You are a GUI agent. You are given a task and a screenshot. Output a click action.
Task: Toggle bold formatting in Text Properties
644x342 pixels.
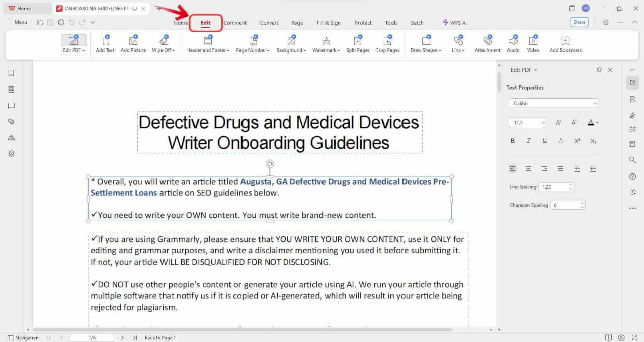[513, 141]
